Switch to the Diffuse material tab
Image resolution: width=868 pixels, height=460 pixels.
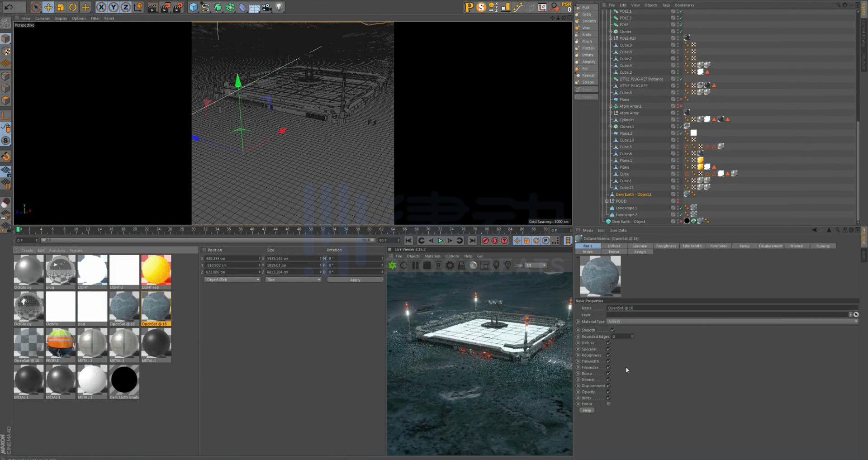point(613,246)
